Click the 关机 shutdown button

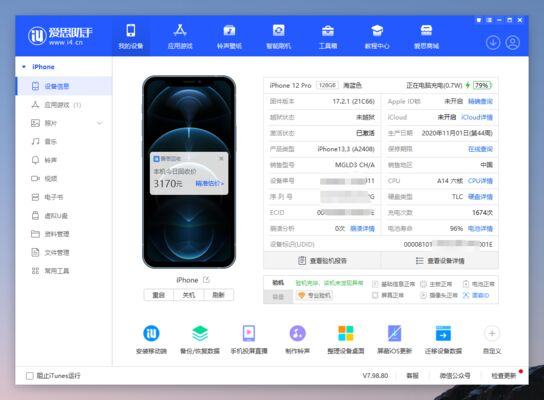pyautogui.click(x=189, y=295)
